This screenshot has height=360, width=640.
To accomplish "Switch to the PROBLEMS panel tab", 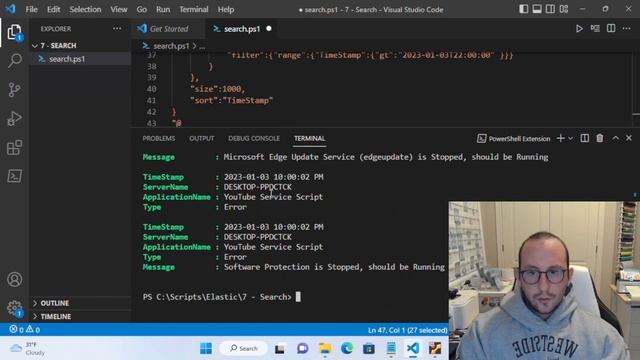I will tap(159, 138).
